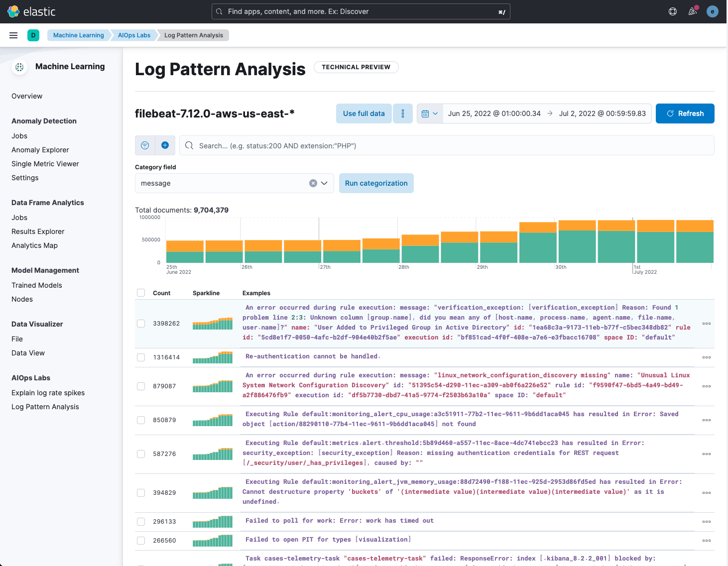The image size is (728, 566).
Task: Open the help menu lifebuoy icon
Action: [673, 11]
